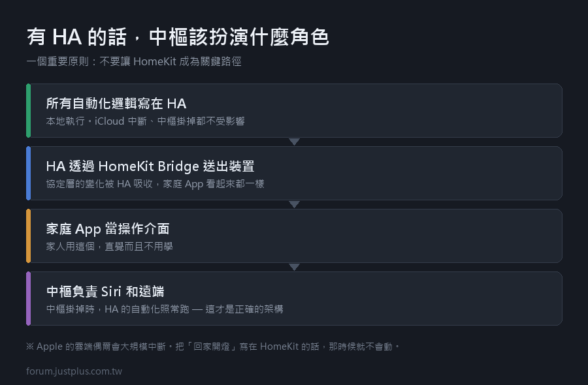
Task: Click the arrow below the HomeKit Bridge card
Action: (295, 204)
